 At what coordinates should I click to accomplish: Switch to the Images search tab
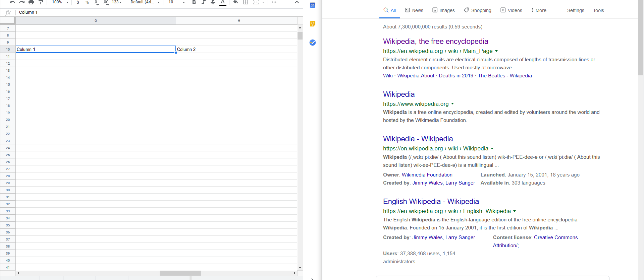[x=443, y=10]
